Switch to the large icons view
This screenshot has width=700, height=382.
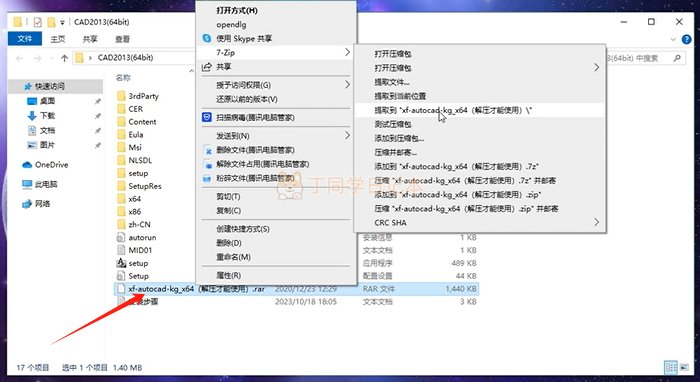[x=684, y=368]
